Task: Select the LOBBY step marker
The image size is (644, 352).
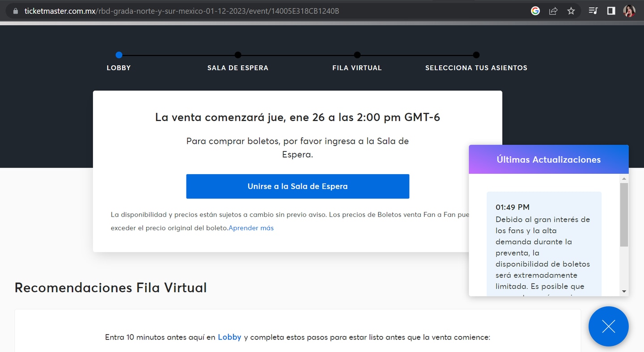Action: point(119,55)
